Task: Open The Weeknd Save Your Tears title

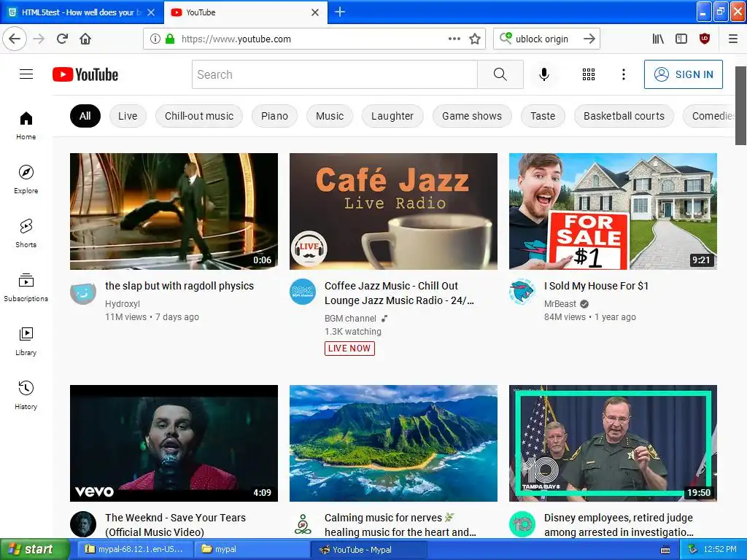Action: (x=175, y=525)
